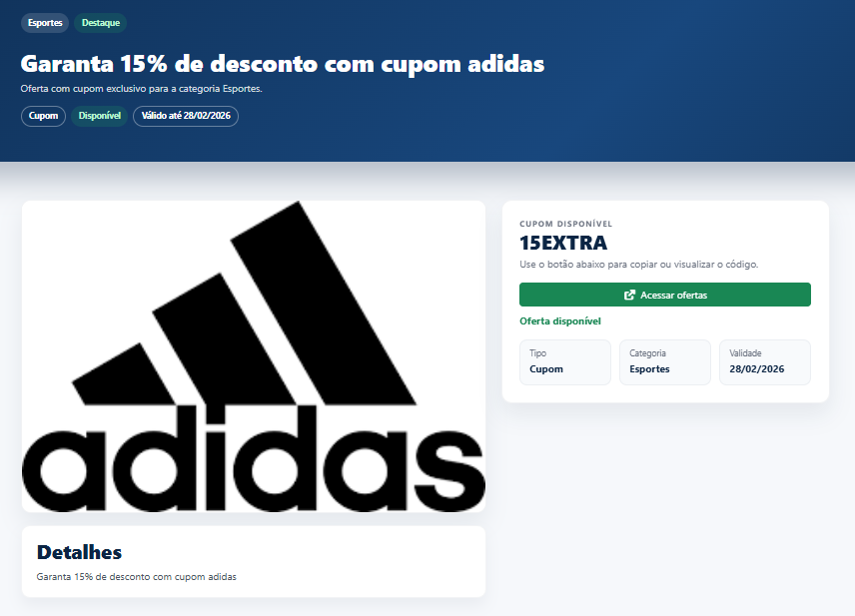This screenshot has width=855, height=616.
Task: Click the three-stripe emblem in the adidas logo
Action: [x=244, y=304]
